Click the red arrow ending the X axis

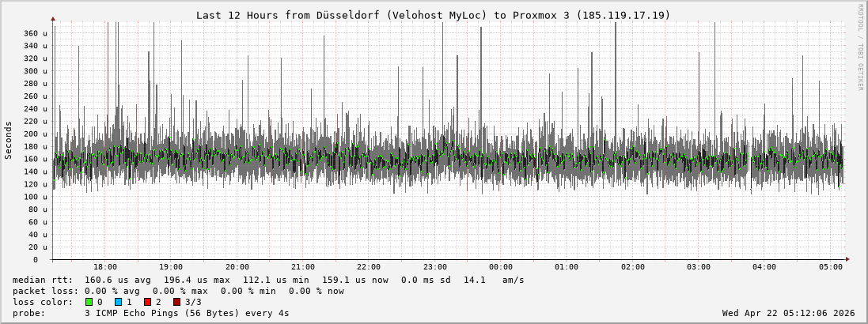click(847, 259)
